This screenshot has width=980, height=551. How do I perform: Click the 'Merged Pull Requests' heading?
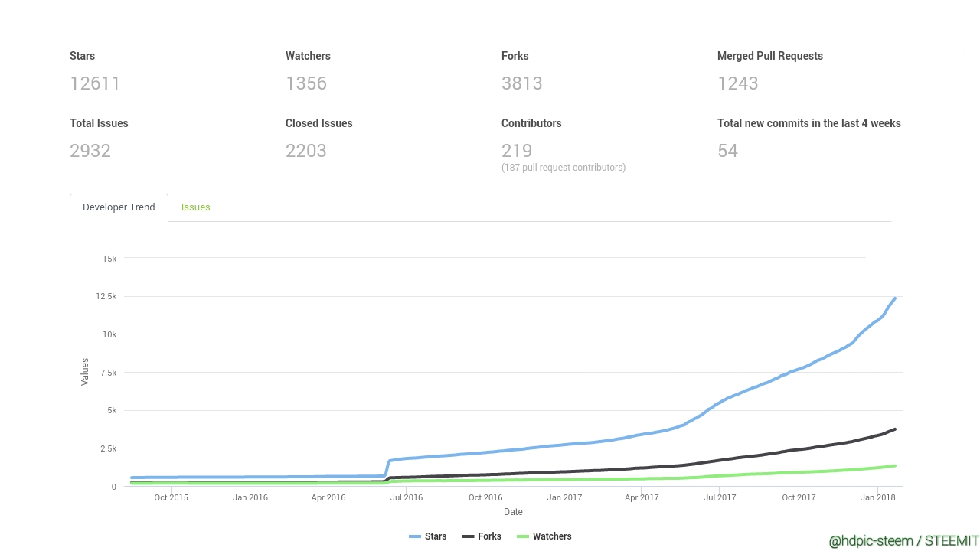(x=770, y=56)
